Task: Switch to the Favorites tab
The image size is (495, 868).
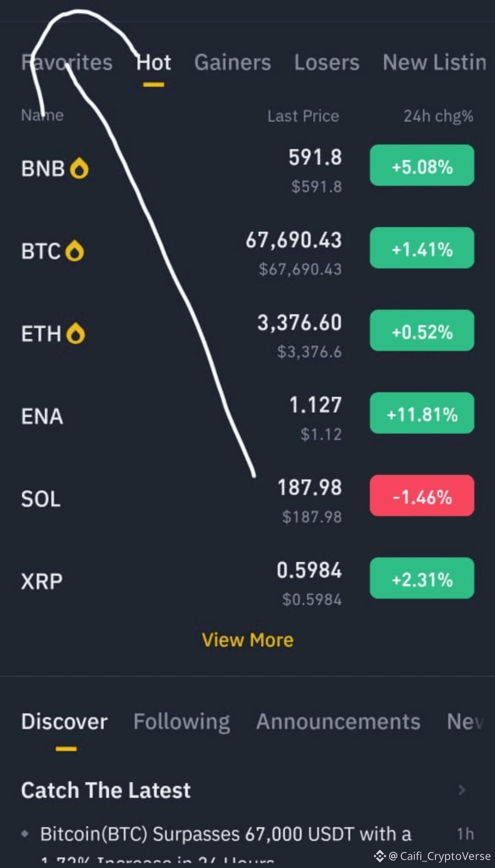Action: [67, 62]
